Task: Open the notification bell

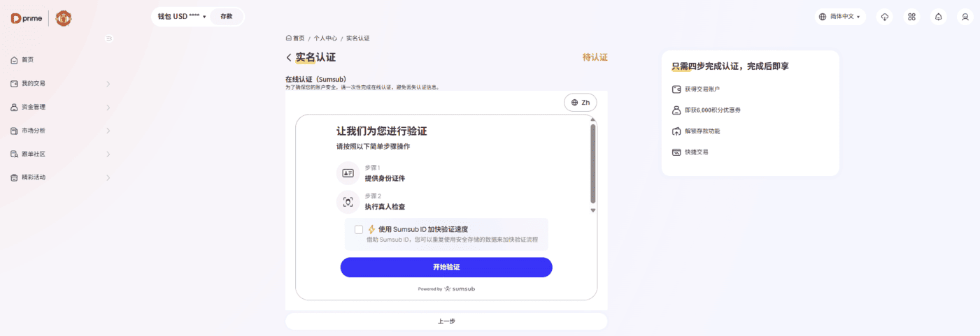Action: [938, 17]
